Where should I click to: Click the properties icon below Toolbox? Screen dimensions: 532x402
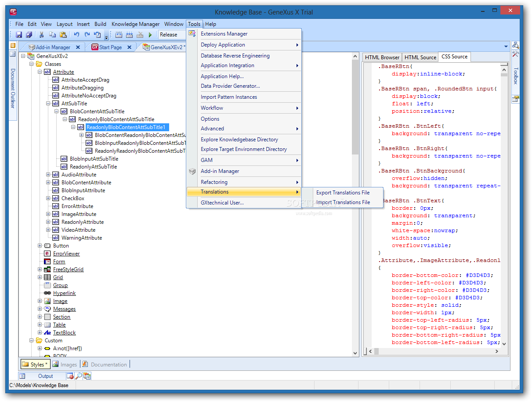tap(516, 99)
